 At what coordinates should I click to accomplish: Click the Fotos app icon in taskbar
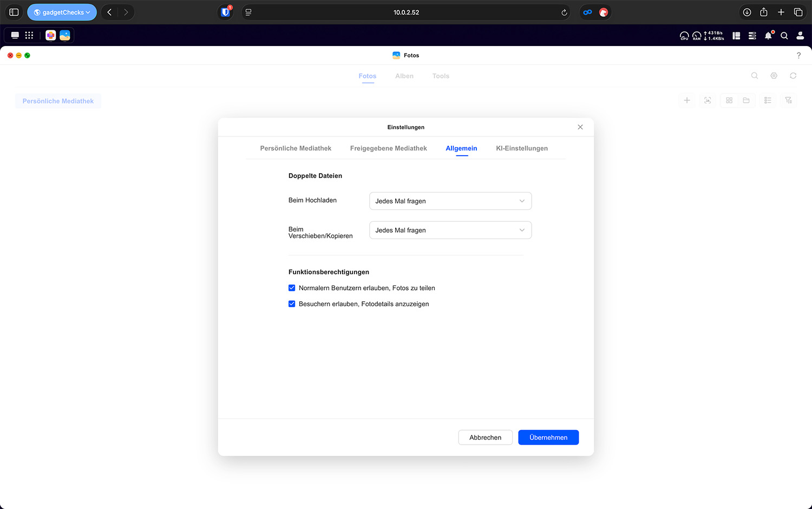(x=65, y=35)
